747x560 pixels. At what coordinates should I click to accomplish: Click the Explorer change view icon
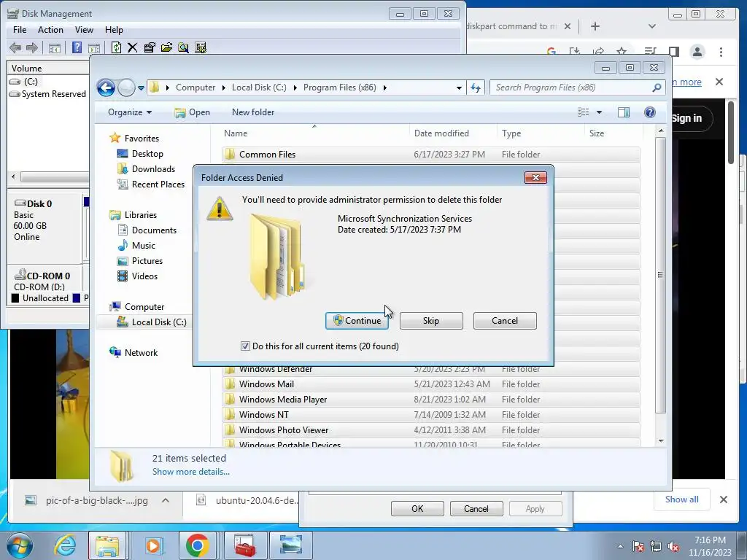(x=583, y=112)
